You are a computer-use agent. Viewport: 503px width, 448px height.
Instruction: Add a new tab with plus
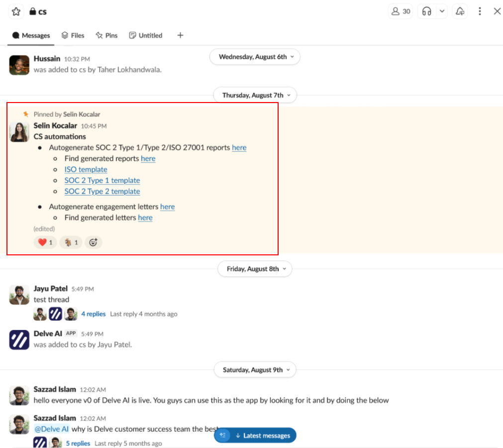180,35
